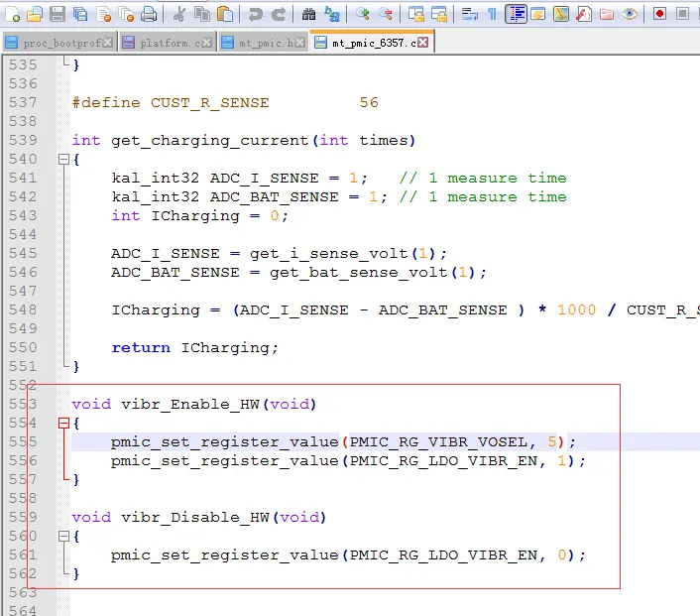The height and width of the screenshot is (616, 700).
Task: Close all documents via toolbar icon
Action: [126, 14]
